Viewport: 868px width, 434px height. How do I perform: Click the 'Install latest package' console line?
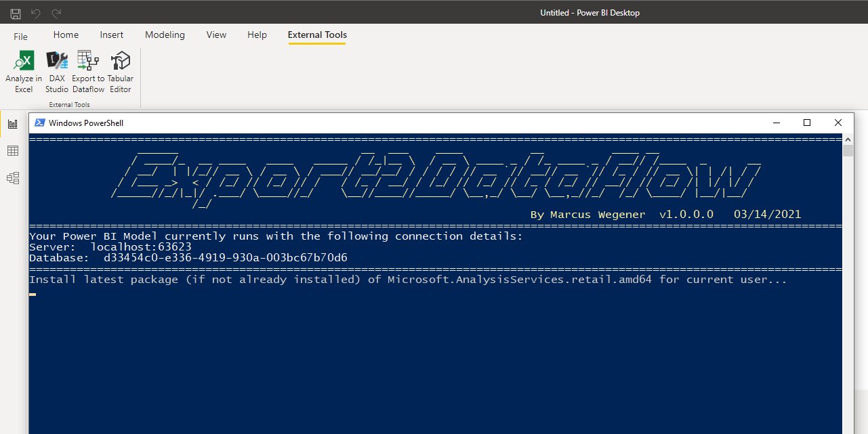pyautogui.click(x=408, y=280)
